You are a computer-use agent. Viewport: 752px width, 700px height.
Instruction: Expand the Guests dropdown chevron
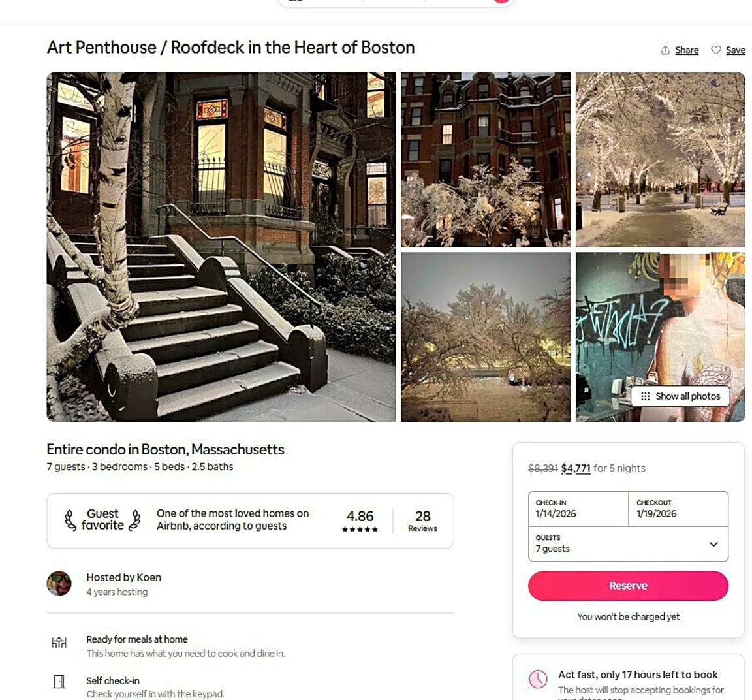coord(713,544)
